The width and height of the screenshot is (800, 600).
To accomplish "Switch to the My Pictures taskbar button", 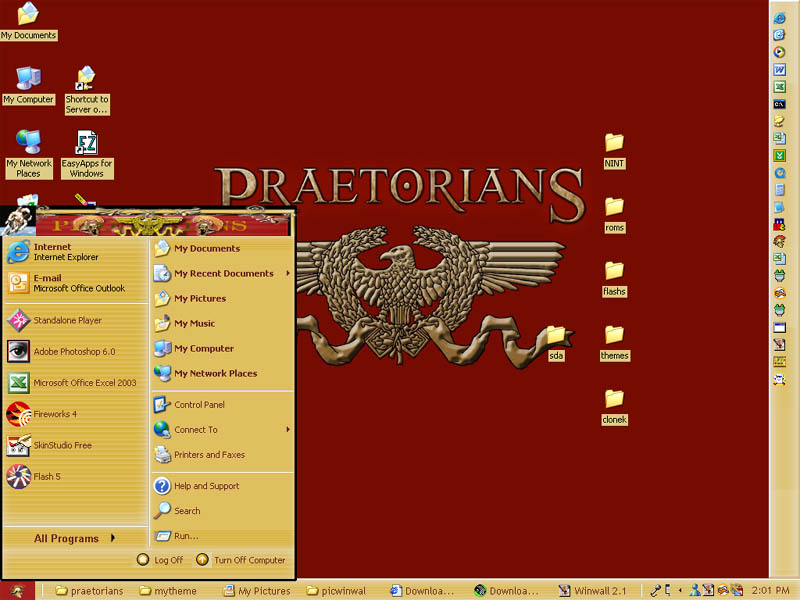I will [x=258, y=591].
